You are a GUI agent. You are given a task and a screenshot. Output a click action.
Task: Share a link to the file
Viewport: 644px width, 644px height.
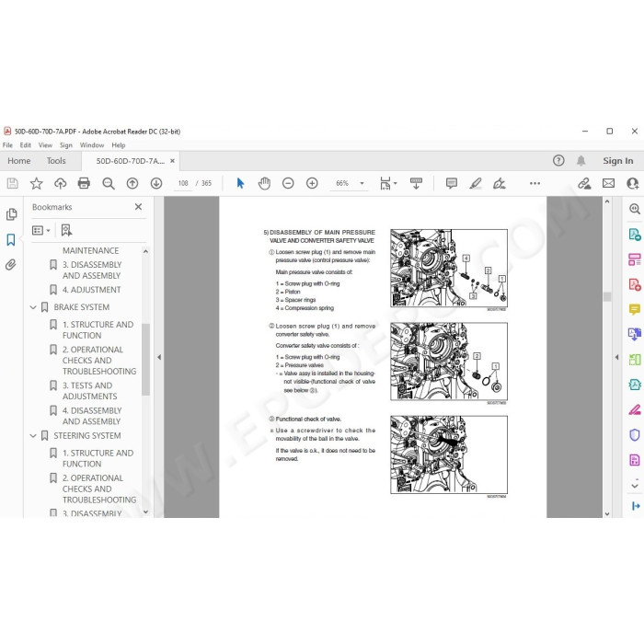coord(584,183)
